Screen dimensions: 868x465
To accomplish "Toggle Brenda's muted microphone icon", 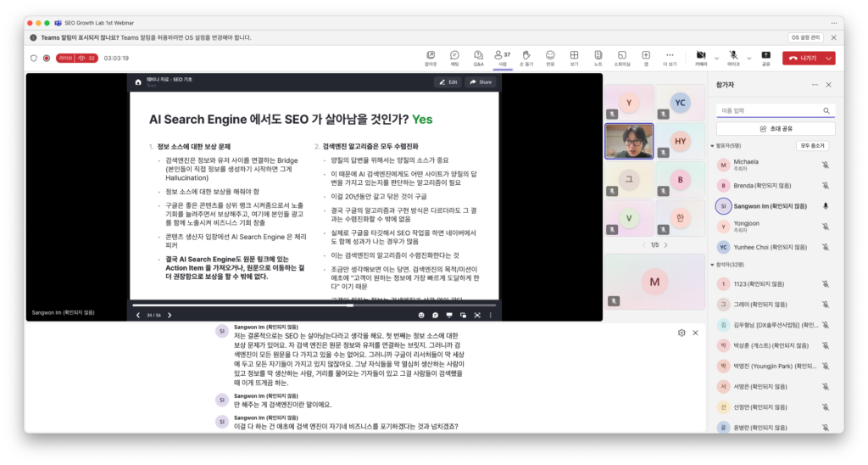I will (x=826, y=186).
